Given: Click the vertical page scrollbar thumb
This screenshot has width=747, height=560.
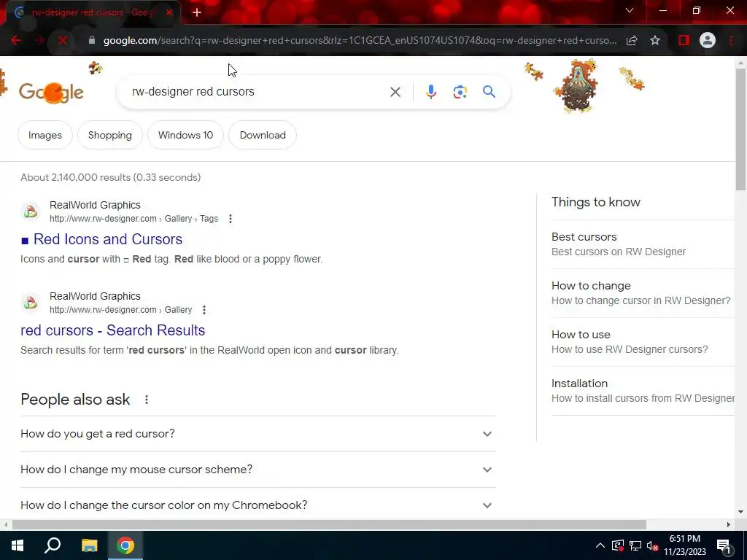Looking at the screenshot, I should pyautogui.click(x=741, y=128).
